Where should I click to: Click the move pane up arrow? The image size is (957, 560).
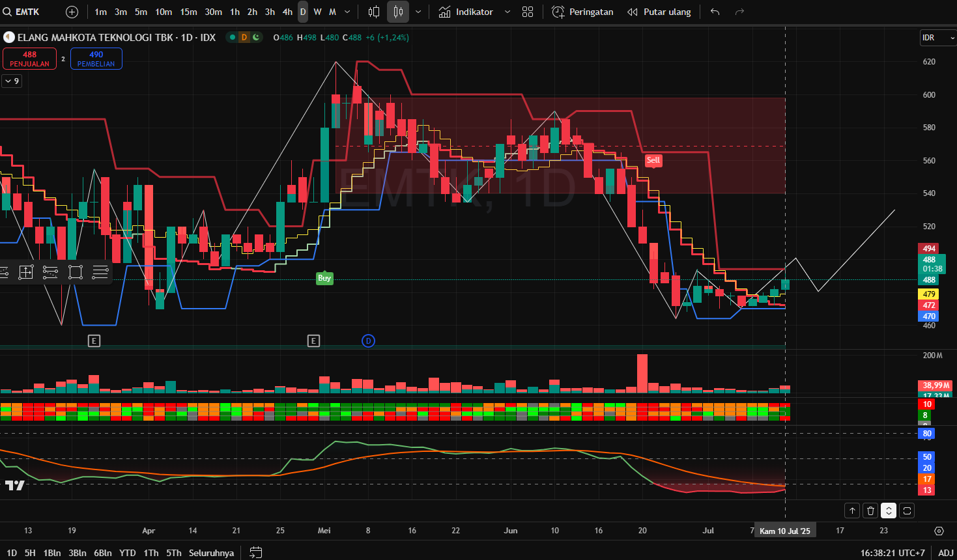click(x=852, y=511)
